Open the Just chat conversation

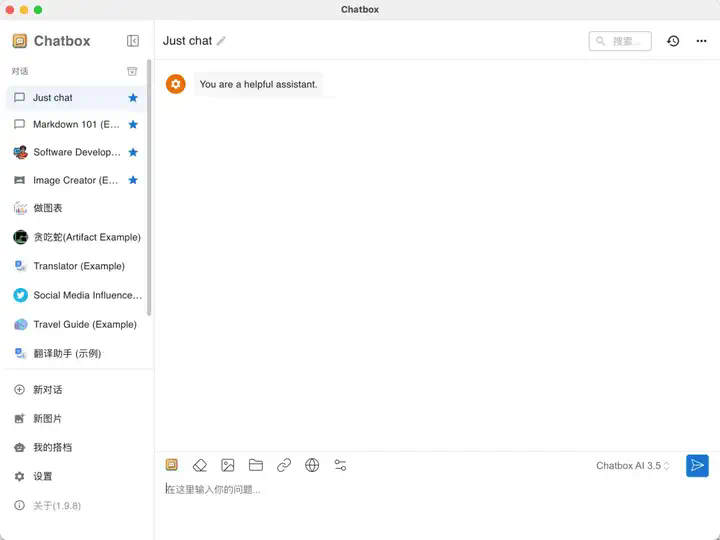coord(76,98)
